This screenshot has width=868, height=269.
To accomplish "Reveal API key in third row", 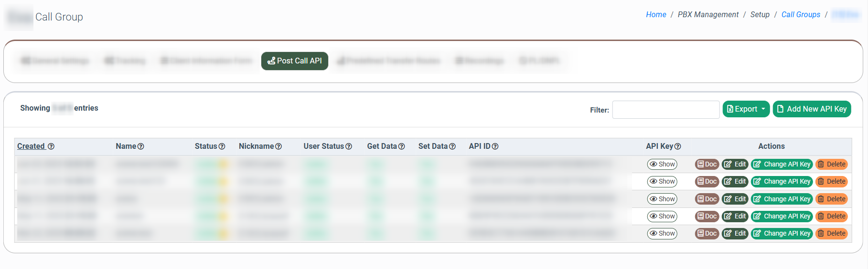I will (662, 199).
